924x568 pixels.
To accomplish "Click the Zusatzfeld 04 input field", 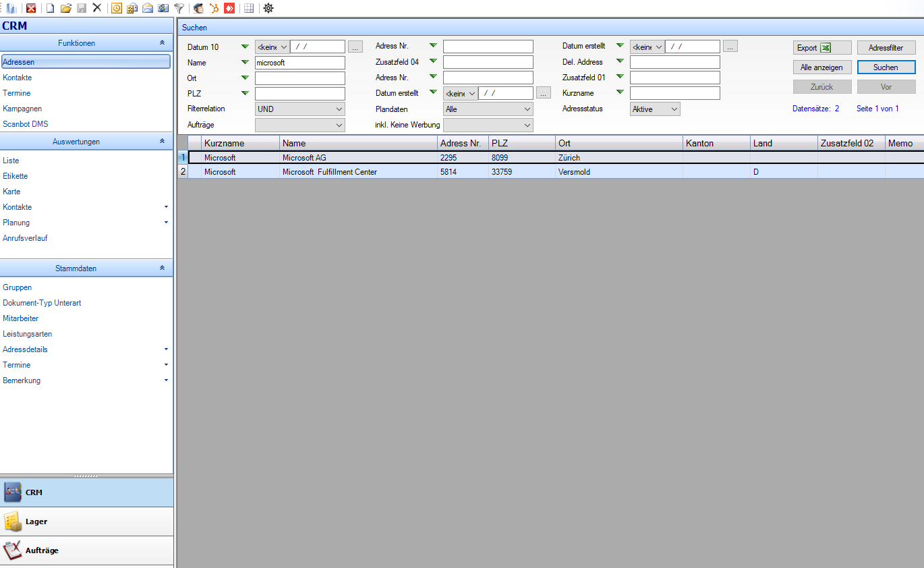I will click(488, 62).
